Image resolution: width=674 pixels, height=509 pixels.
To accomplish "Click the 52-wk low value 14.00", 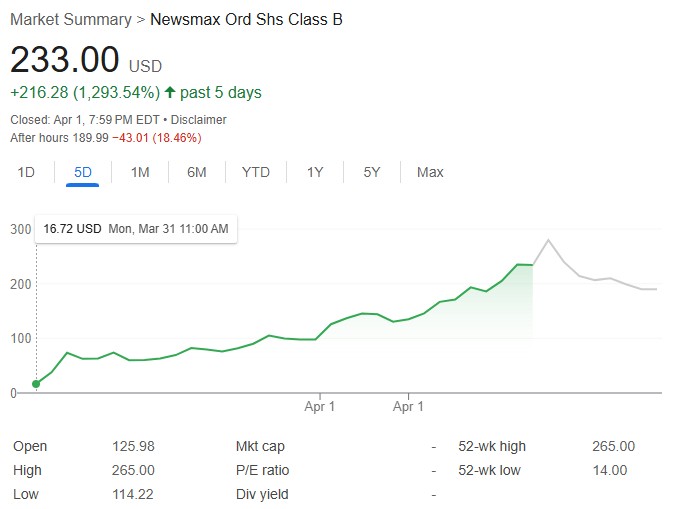I will point(610,470).
